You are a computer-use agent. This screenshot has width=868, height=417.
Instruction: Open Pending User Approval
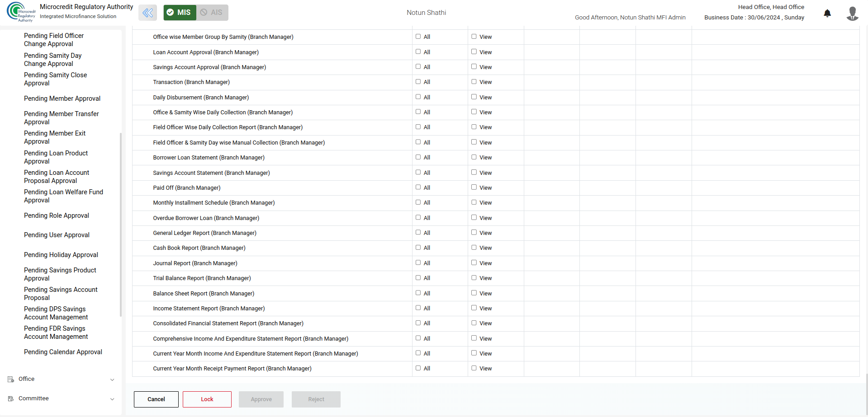57,235
